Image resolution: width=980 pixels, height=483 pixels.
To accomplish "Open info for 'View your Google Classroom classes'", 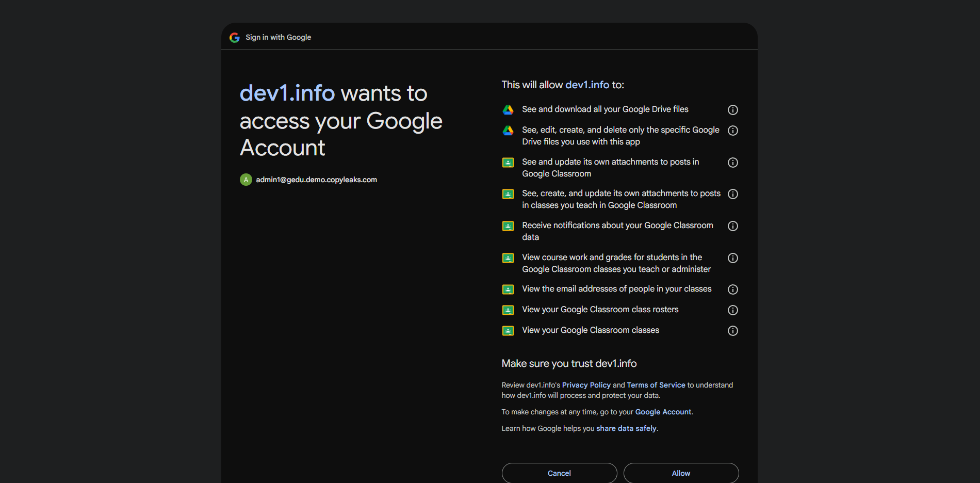I will (x=732, y=331).
